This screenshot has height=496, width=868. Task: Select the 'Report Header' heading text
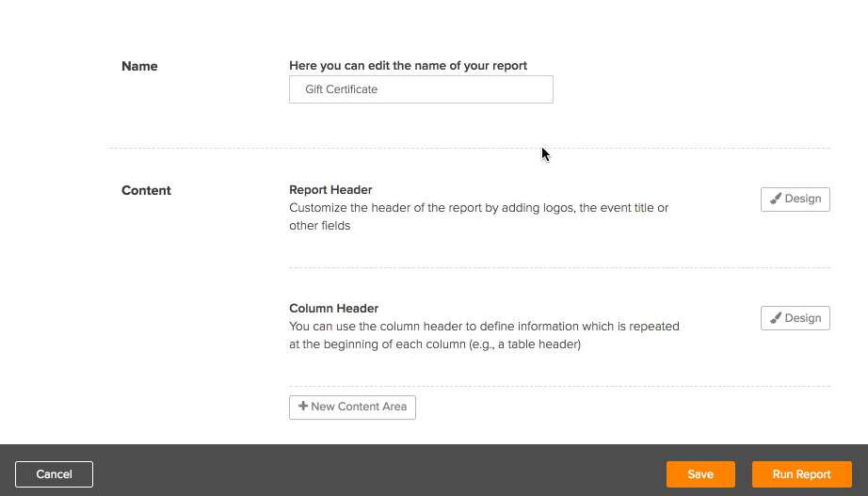click(330, 190)
